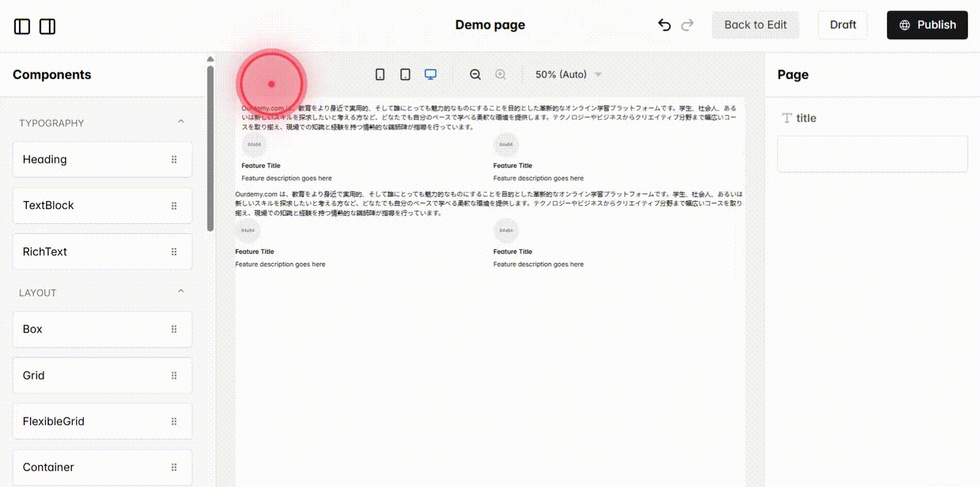The image size is (980, 487).
Task: Publish the Demo page
Action: pyautogui.click(x=927, y=25)
